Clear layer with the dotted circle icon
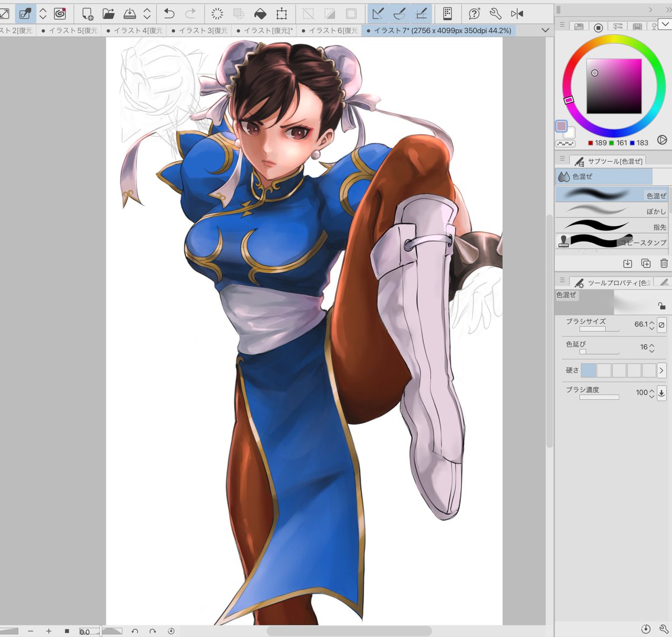 pyautogui.click(x=217, y=13)
